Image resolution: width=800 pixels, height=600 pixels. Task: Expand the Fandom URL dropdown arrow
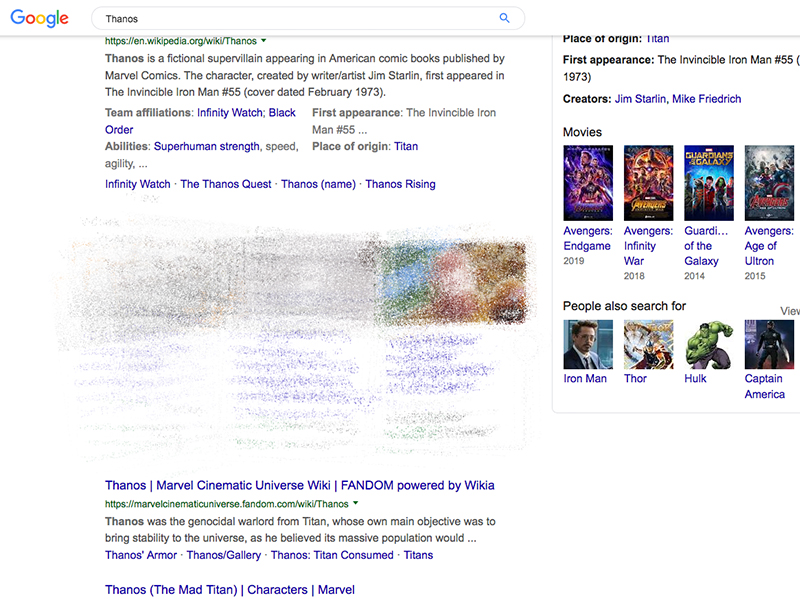coord(356,504)
